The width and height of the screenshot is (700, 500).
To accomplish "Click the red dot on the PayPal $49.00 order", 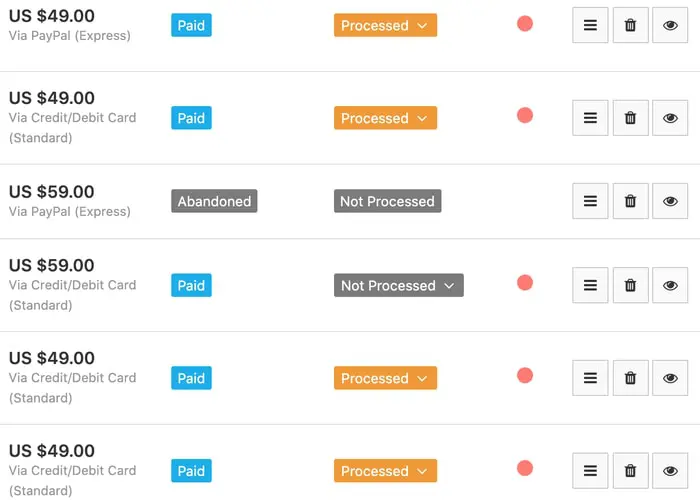I will (x=525, y=24).
